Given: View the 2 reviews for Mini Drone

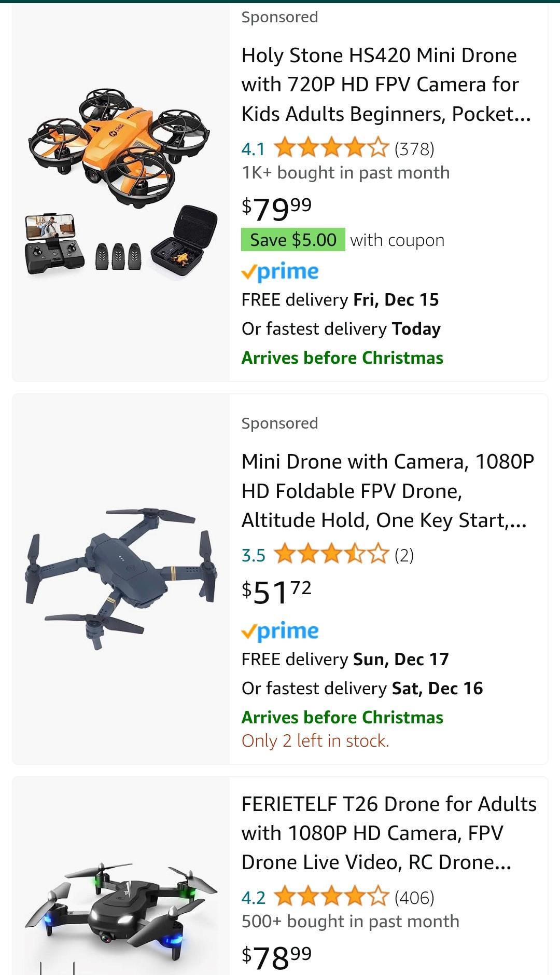Looking at the screenshot, I should coord(404,556).
